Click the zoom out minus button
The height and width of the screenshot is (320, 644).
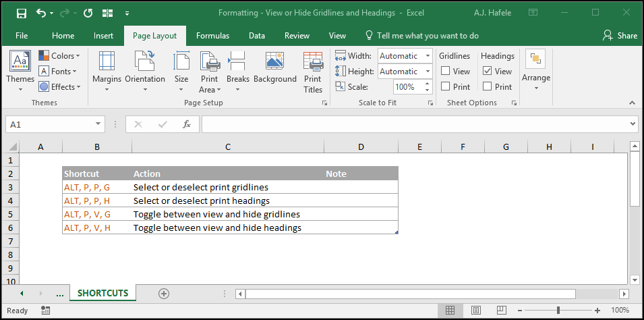pos(521,311)
